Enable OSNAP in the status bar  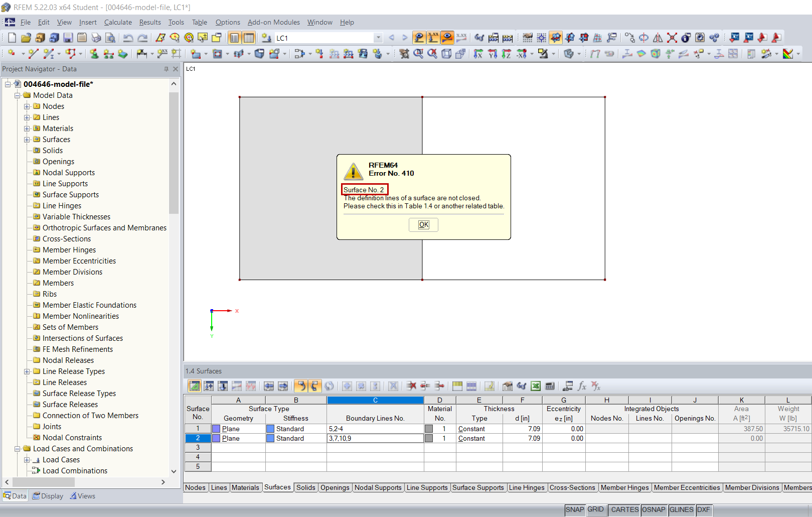(654, 509)
